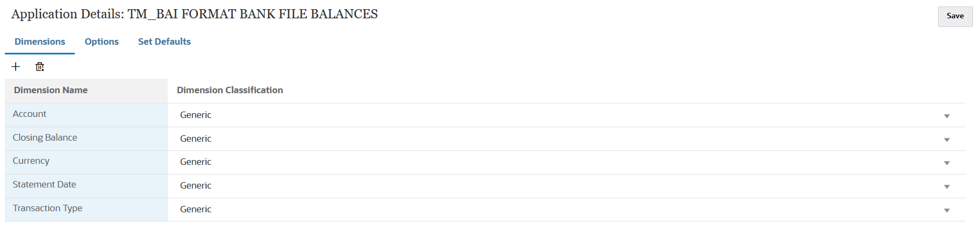Viewport: 980px width, 236px height.
Task: Click Generic value in Transaction Type row
Action: click(x=196, y=210)
